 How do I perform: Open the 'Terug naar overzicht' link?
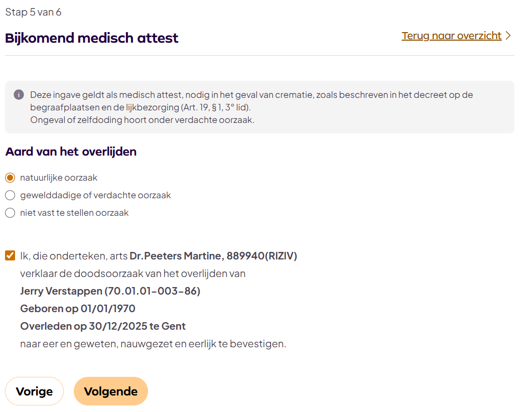[x=451, y=36]
